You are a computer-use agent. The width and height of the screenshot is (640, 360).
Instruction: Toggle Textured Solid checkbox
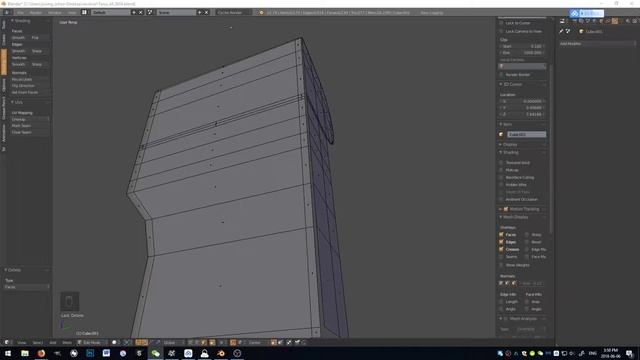click(x=501, y=162)
